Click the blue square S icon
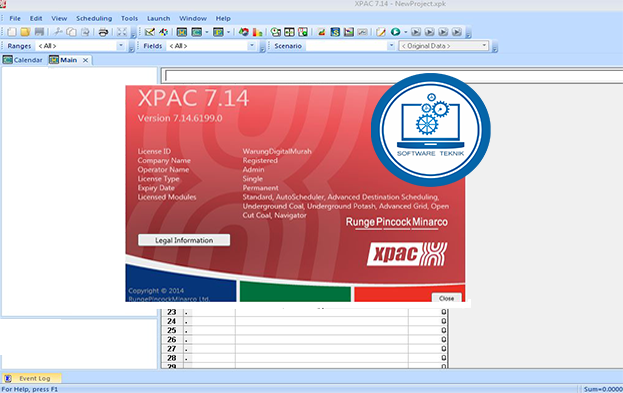 point(335,32)
